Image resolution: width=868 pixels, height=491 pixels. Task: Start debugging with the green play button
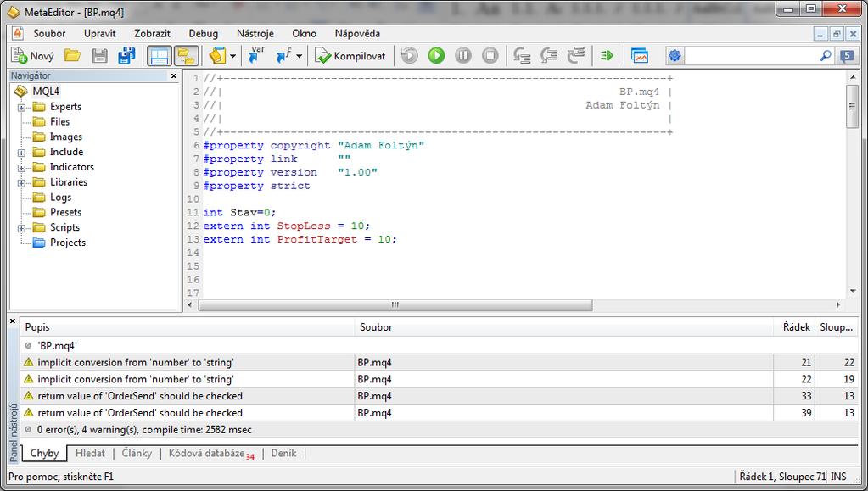point(436,55)
